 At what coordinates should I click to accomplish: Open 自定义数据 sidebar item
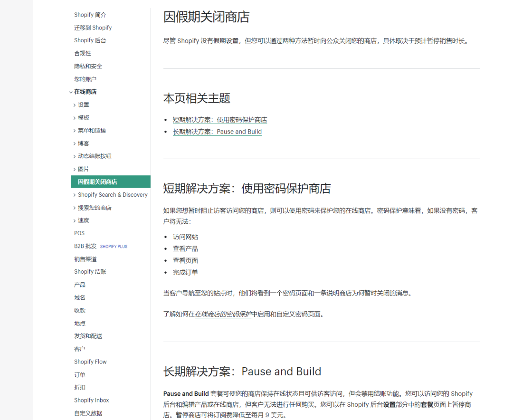[88, 413]
